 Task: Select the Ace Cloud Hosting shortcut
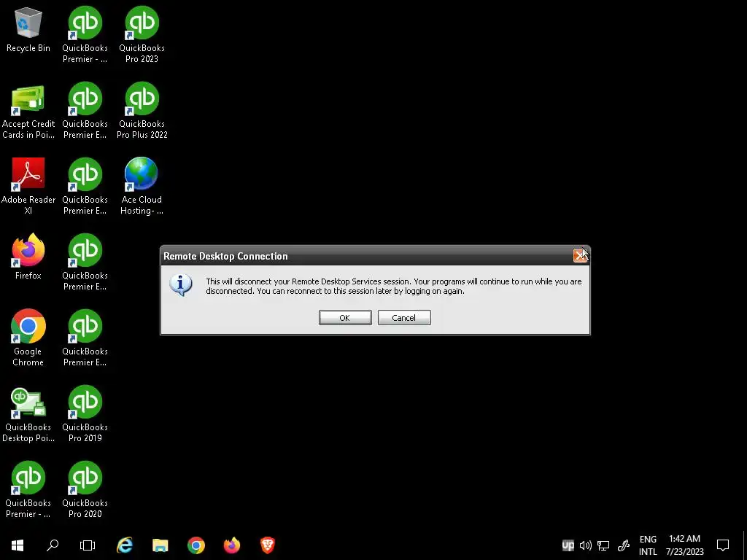(142, 186)
